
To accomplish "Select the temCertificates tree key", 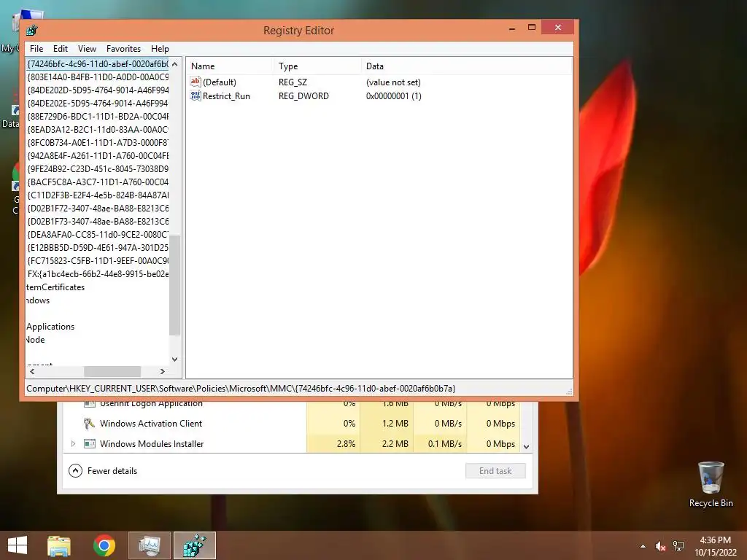I will 55,287.
